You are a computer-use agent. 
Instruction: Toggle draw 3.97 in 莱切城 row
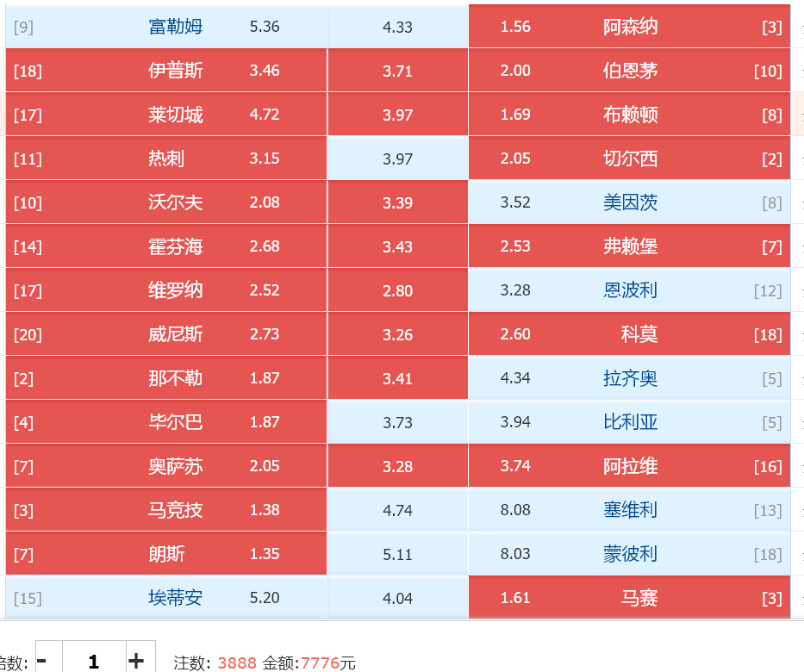point(398,115)
